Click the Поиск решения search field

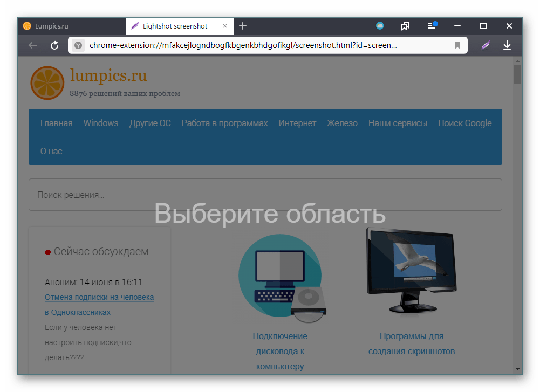click(x=265, y=195)
